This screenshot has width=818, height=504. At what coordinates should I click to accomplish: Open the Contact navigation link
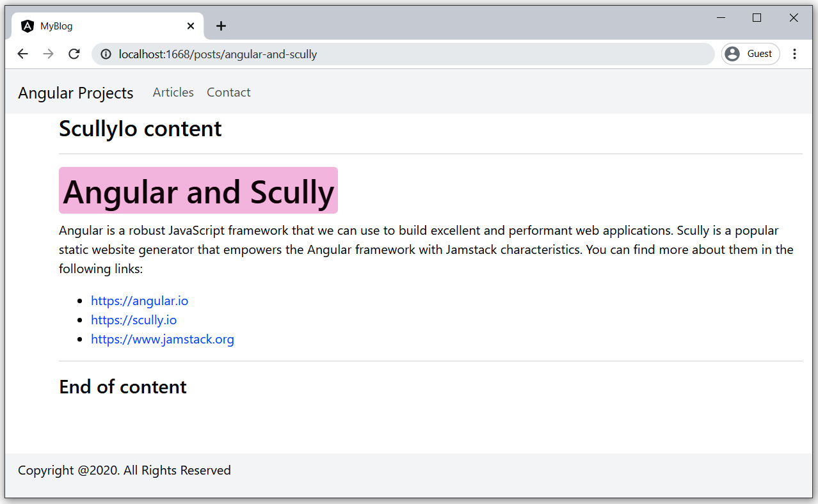(229, 92)
